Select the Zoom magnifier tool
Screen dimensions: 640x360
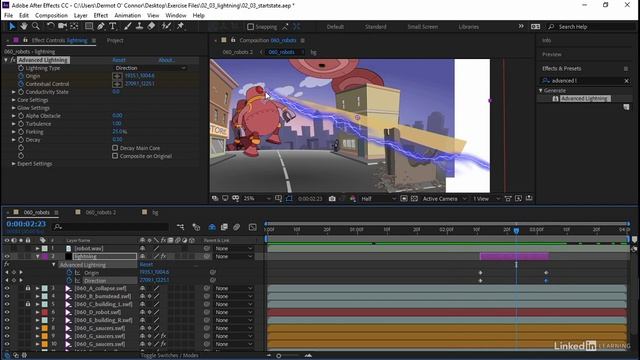[36, 27]
